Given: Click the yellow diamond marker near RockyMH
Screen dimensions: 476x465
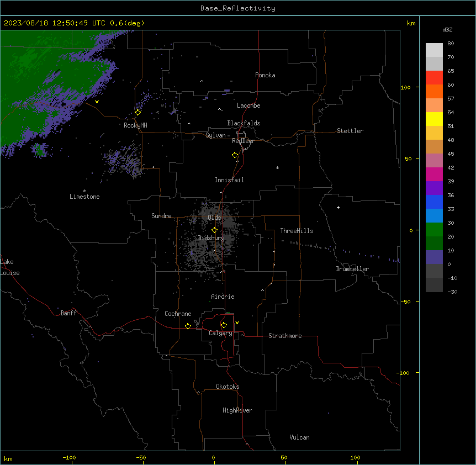Looking at the screenshot, I should coord(138,113).
